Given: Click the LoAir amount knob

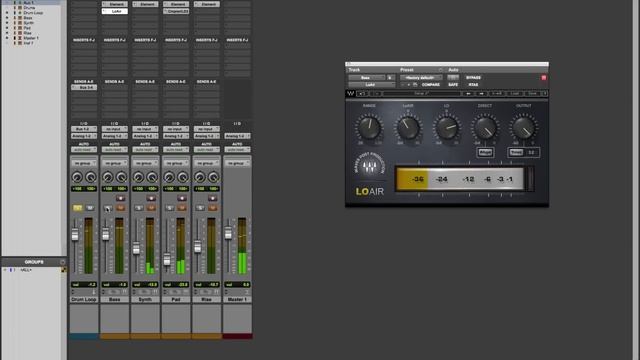Looking at the screenshot, I should pos(408,128).
